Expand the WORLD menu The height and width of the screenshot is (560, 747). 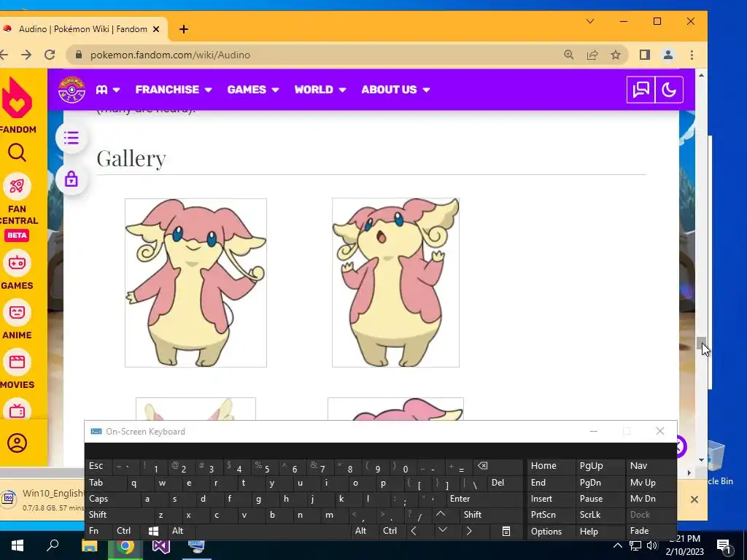(320, 90)
